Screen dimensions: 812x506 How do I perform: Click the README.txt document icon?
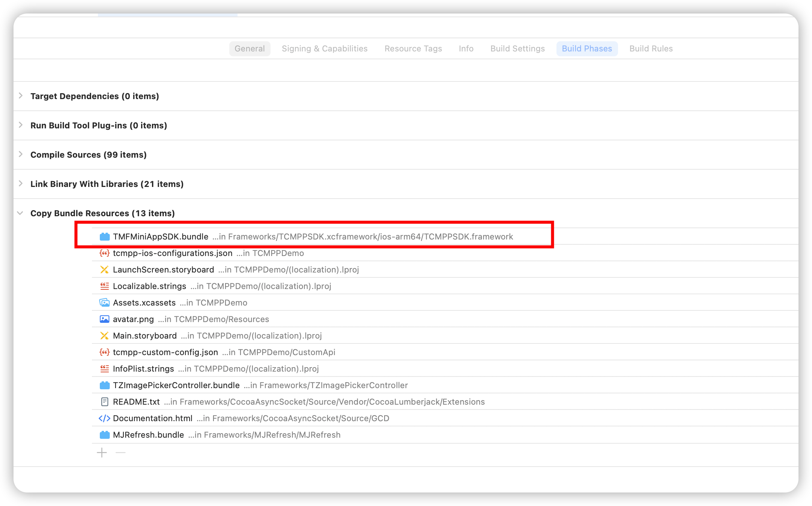pos(104,402)
